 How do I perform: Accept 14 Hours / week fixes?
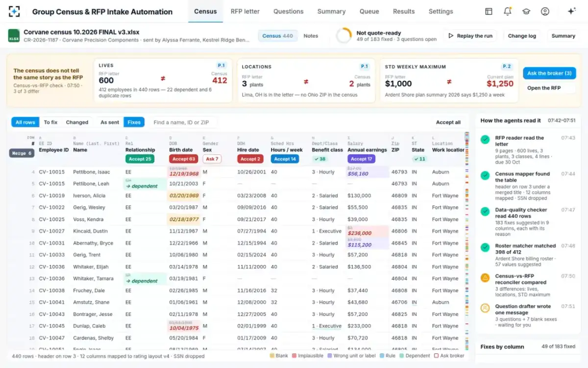click(285, 159)
